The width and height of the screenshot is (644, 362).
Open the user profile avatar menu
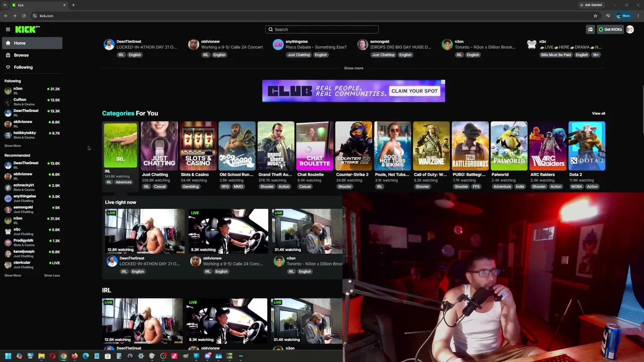(630, 30)
